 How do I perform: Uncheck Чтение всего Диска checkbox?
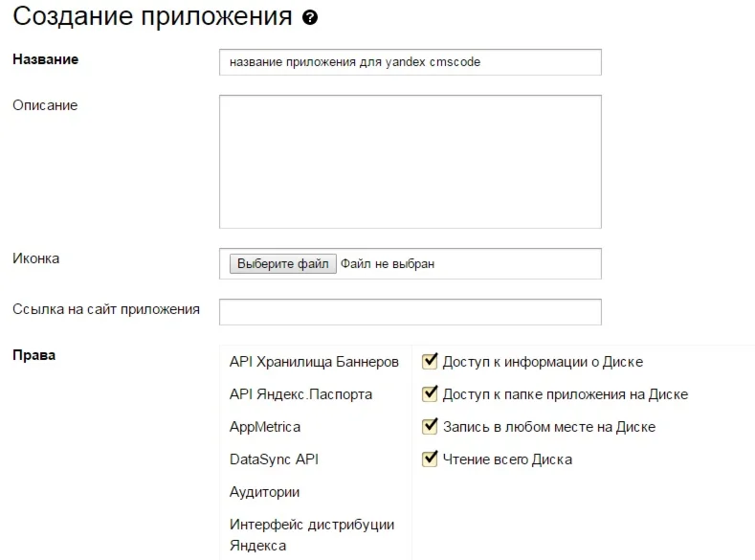(x=430, y=459)
